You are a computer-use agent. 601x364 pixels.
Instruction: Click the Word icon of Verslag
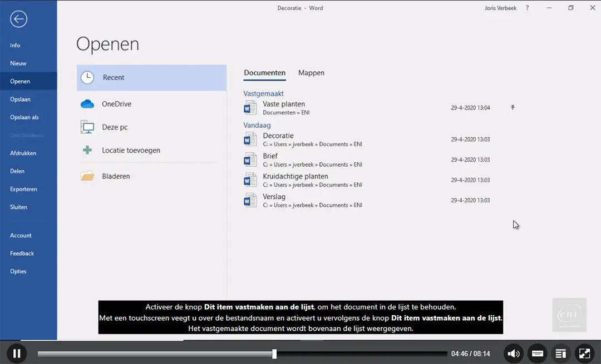pyautogui.click(x=250, y=200)
